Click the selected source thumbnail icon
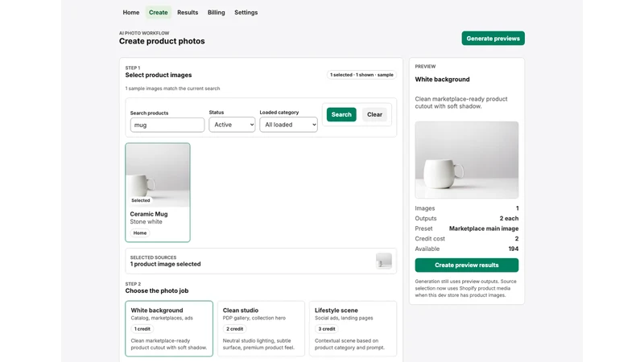The height and width of the screenshot is (362, 644). tap(384, 261)
